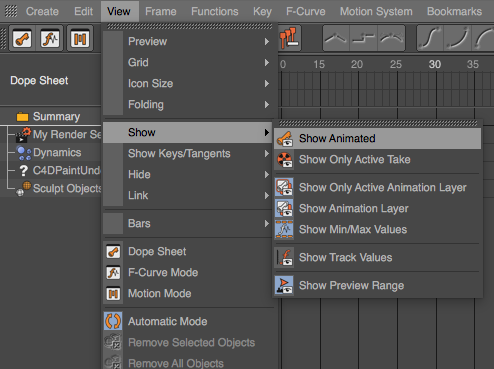Image resolution: width=494 pixels, height=369 pixels.
Task: Expand the Preview submenu
Action: click(188, 42)
